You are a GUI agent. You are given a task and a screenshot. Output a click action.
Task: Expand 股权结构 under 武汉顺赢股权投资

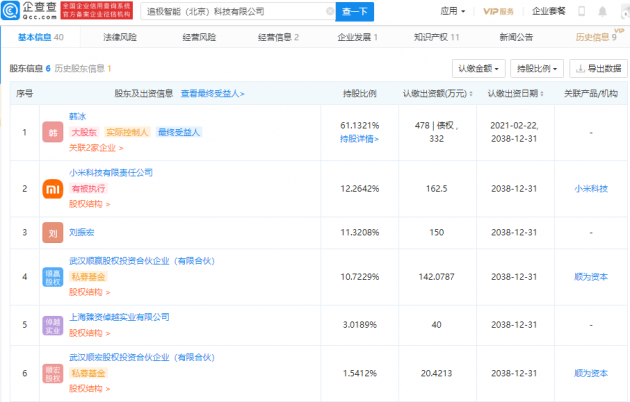tap(90, 292)
